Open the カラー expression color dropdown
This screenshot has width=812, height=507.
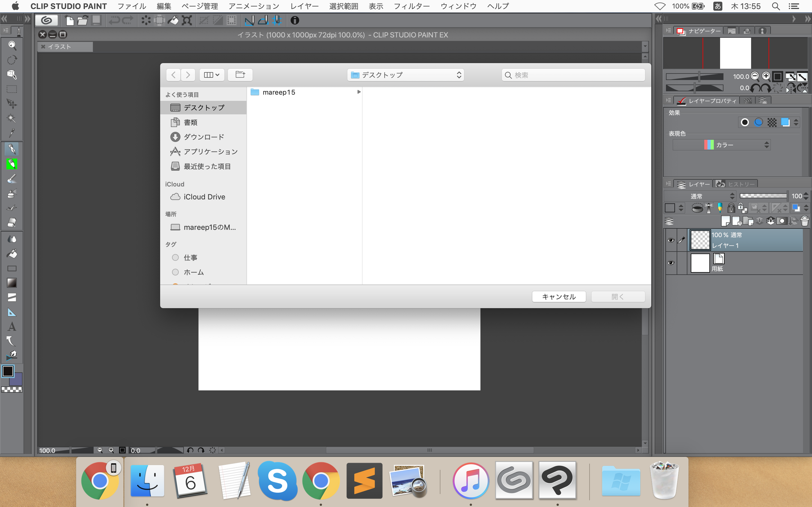721,145
